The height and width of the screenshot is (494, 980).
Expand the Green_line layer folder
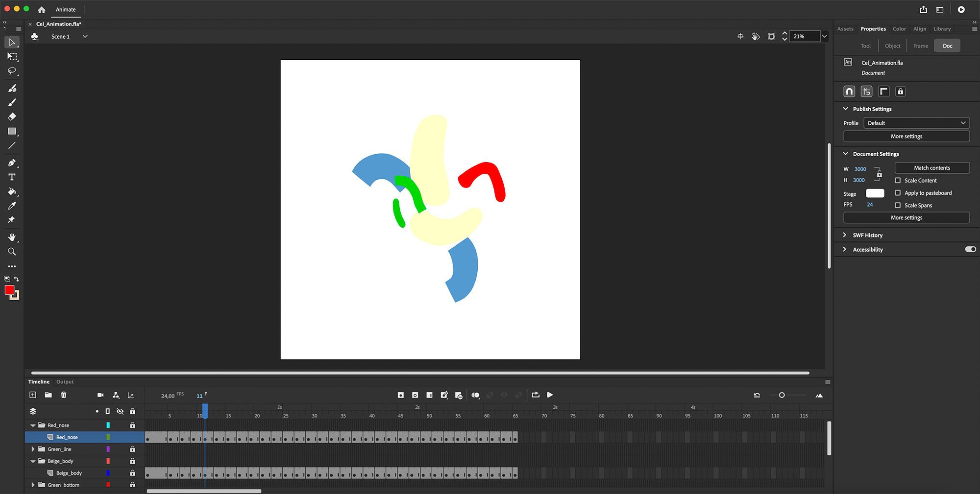click(x=33, y=449)
